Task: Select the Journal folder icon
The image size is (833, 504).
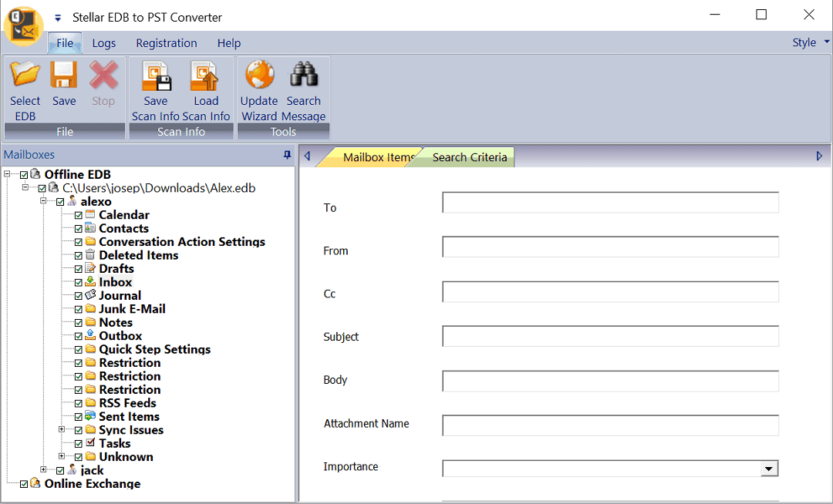Action: (x=90, y=295)
